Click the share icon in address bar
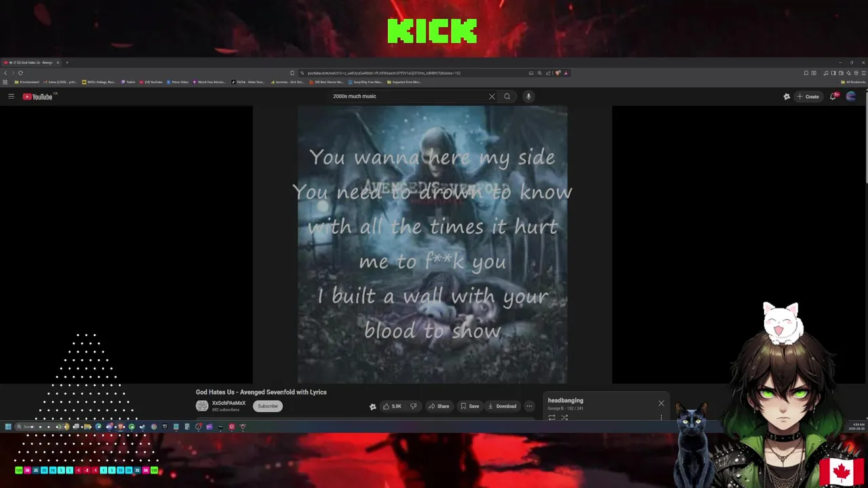 549,73
